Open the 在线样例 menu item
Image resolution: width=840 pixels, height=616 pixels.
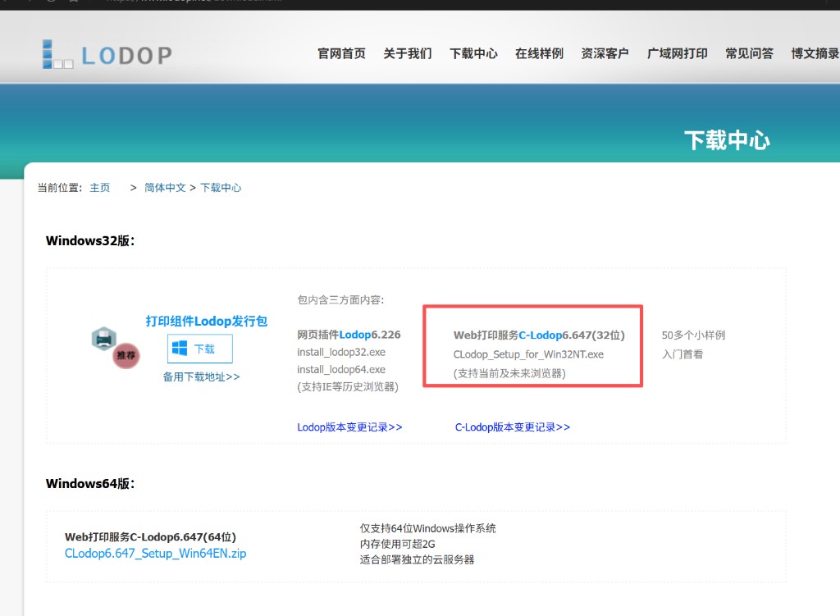pos(540,53)
